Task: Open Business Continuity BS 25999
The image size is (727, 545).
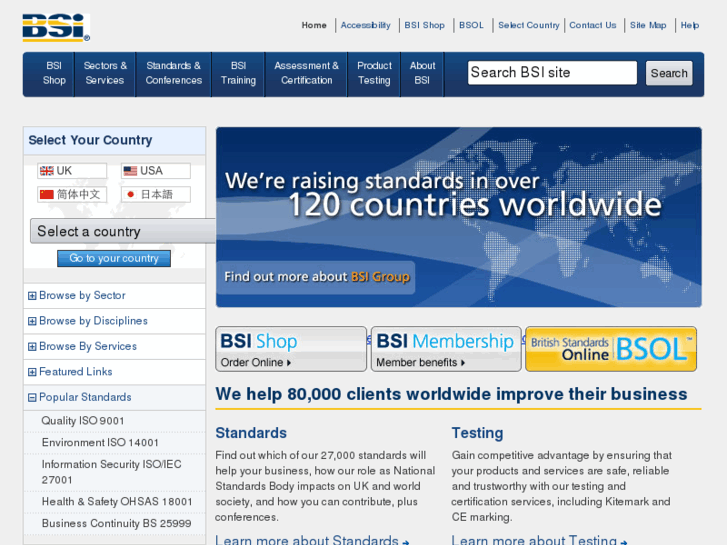Action: pyautogui.click(x=116, y=523)
